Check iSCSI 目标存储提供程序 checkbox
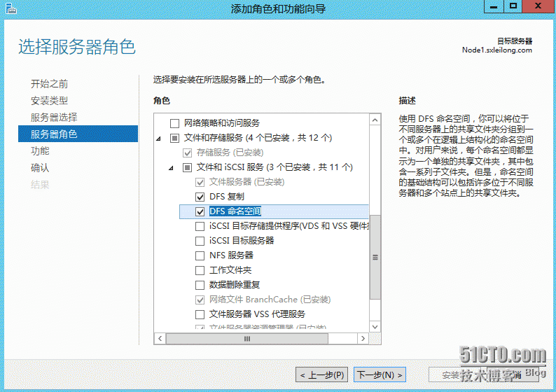 coord(200,226)
